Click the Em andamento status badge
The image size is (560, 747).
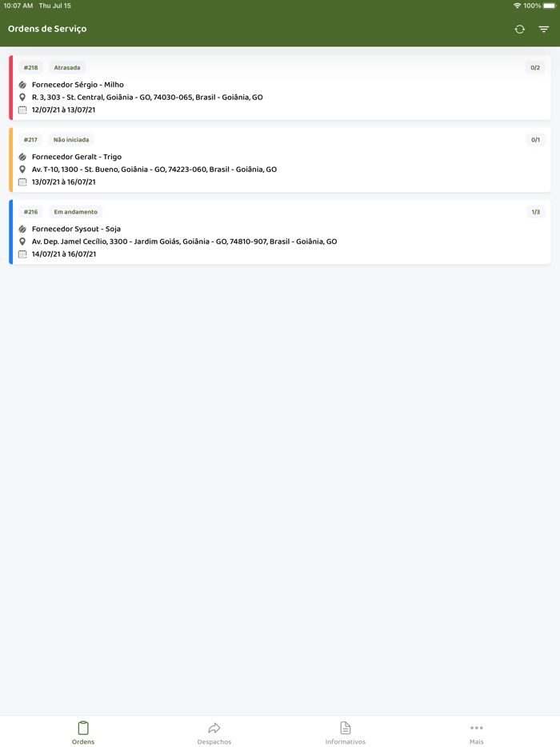(x=75, y=212)
